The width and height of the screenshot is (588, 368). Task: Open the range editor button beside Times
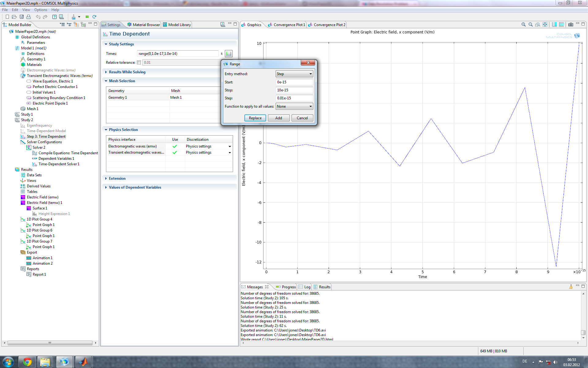point(228,54)
